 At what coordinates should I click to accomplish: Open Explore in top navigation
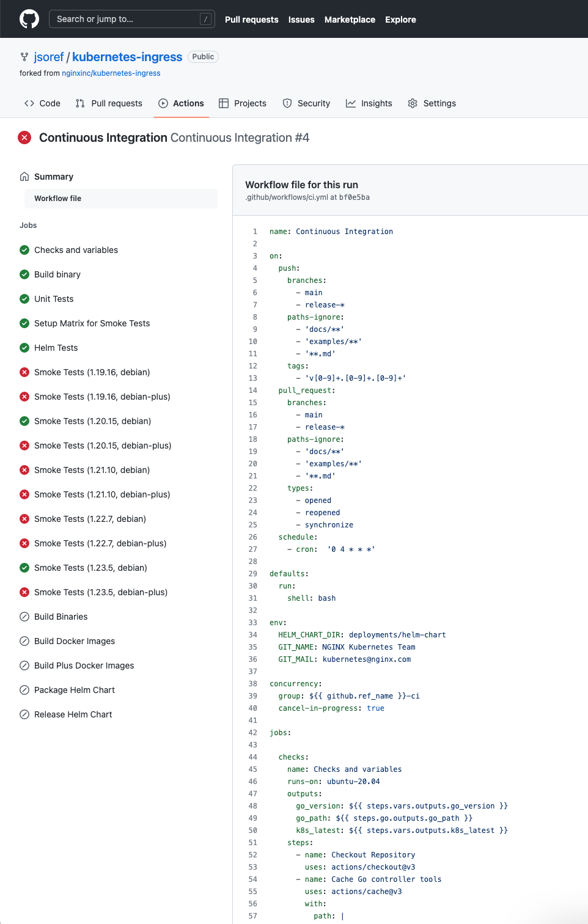coord(400,20)
